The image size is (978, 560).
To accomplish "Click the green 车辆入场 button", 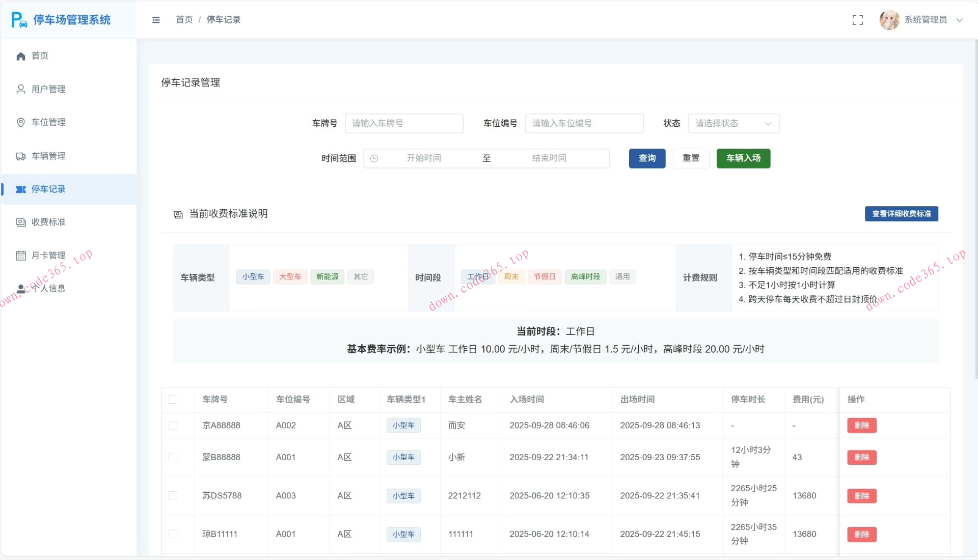I will coord(743,158).
